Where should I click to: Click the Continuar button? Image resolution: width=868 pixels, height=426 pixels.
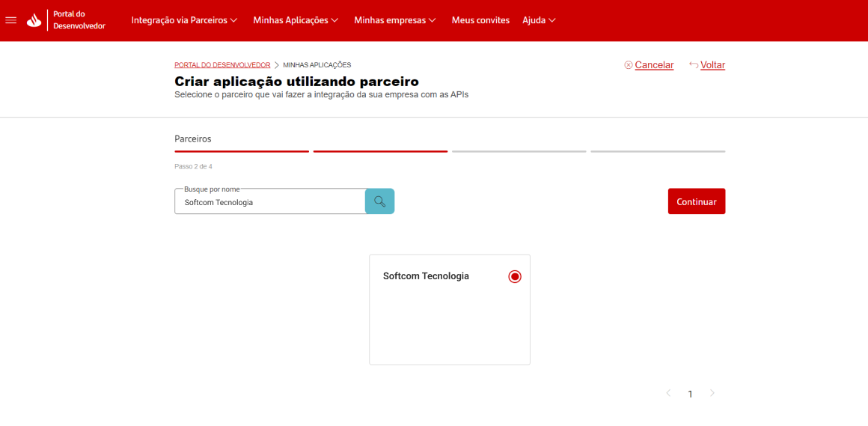697,201
